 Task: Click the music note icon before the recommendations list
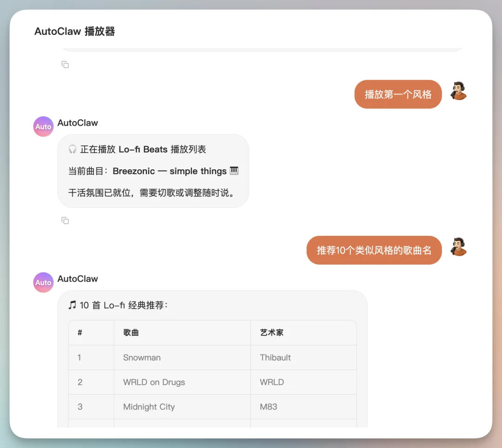[72, 305]
